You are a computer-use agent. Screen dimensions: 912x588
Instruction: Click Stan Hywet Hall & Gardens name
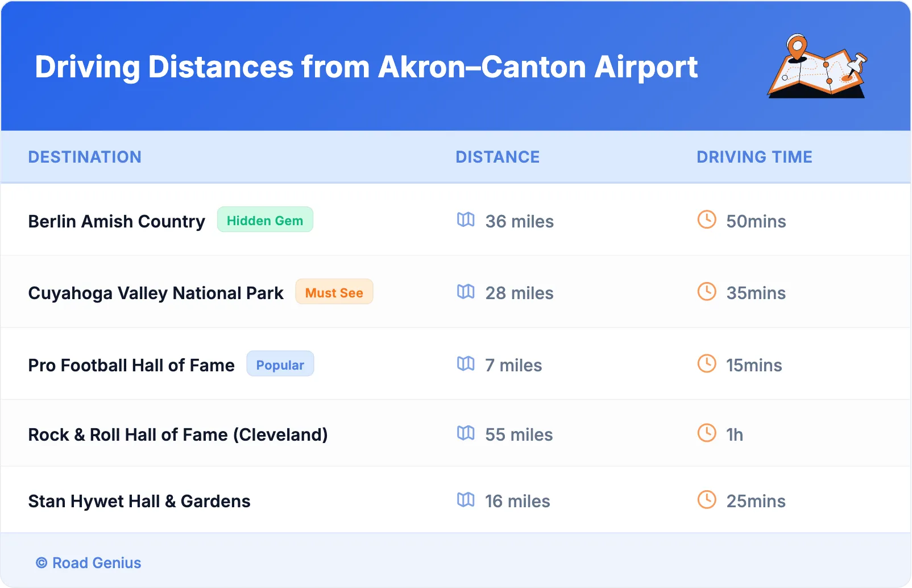(139, 501)
